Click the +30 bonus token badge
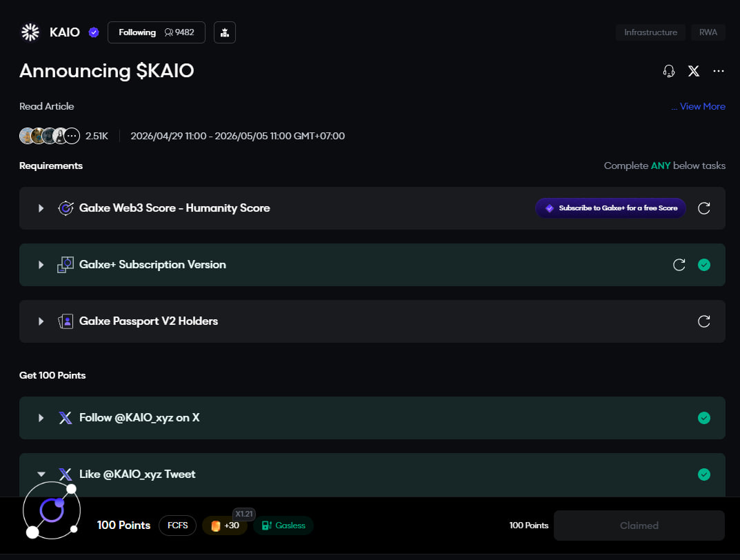 (x=225, y=526)
